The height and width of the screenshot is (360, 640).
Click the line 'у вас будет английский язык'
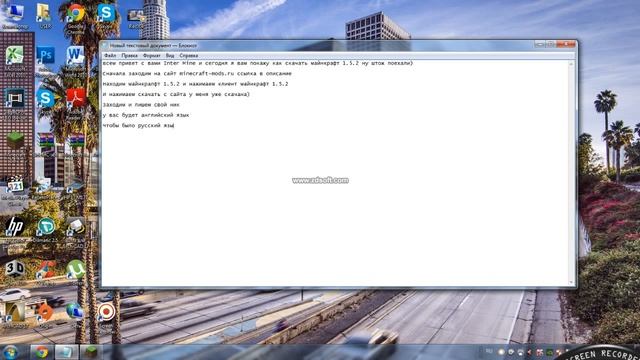click(x=146, y=115)
